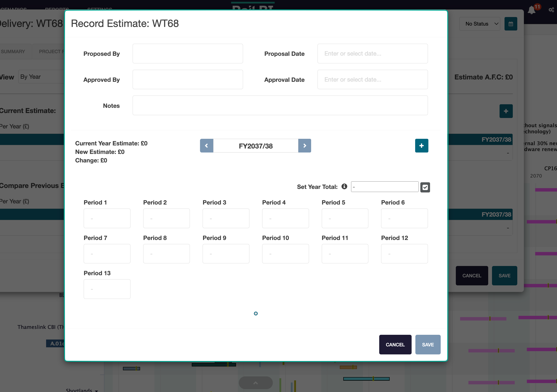Open the notifications bell icon

[x=531, y=10]
